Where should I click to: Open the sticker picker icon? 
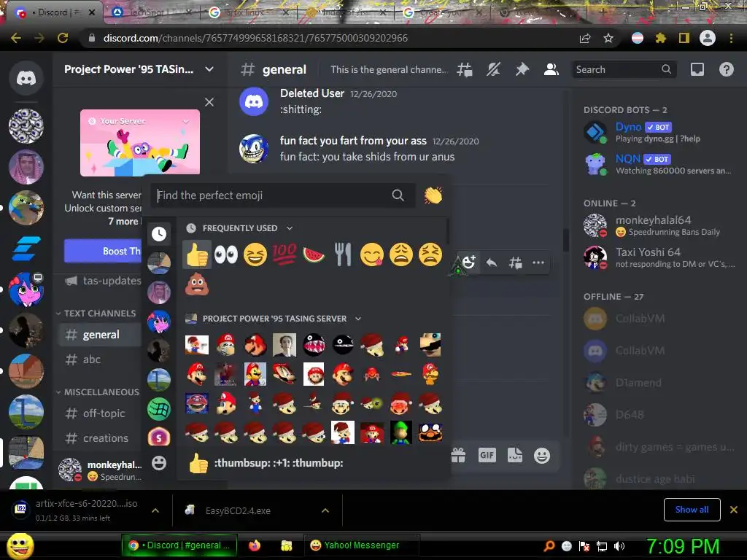515,456
